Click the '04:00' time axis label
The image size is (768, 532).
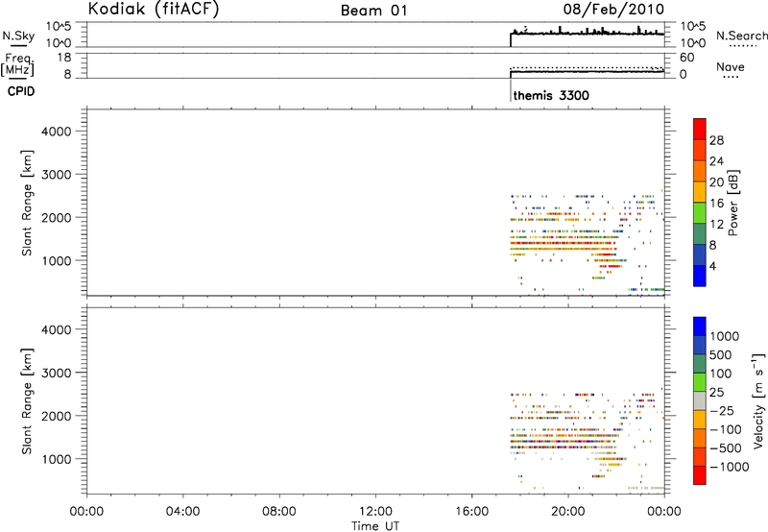pos(182,512)
